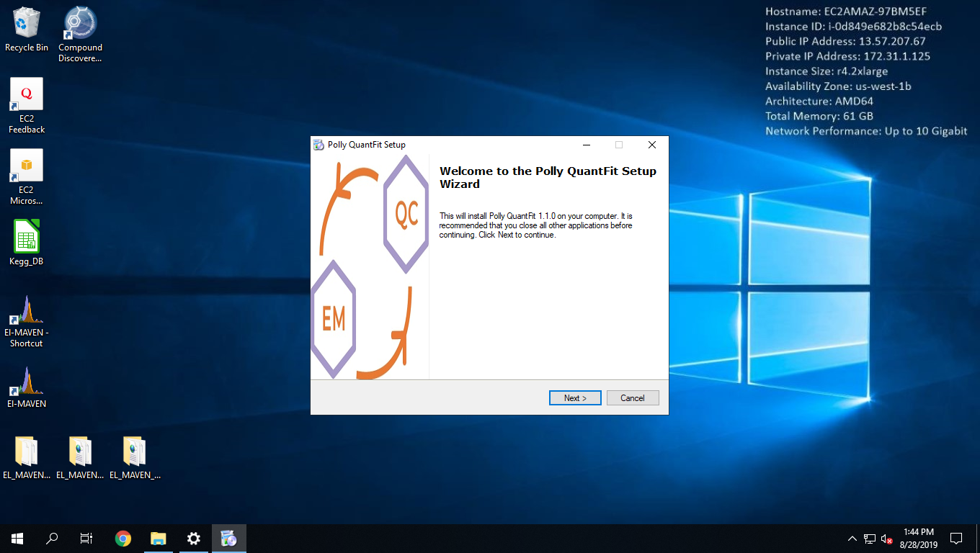Click the 'This will install Polly QuantFit 1.1.0' text
The height and width of the screenshot is (553, 980).
535,225
